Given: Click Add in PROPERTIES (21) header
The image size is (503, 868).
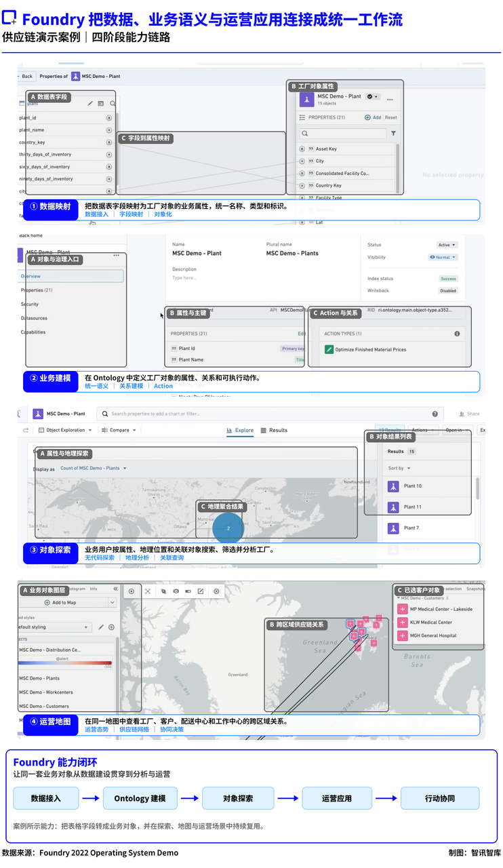Looking at the screenshot, I should [373, 117].
